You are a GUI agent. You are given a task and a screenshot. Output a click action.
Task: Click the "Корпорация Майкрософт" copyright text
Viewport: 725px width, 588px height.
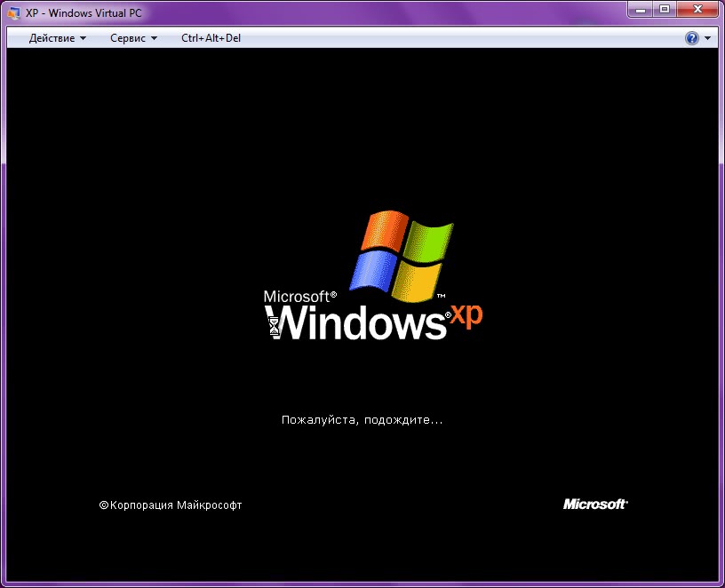point(171,505)
